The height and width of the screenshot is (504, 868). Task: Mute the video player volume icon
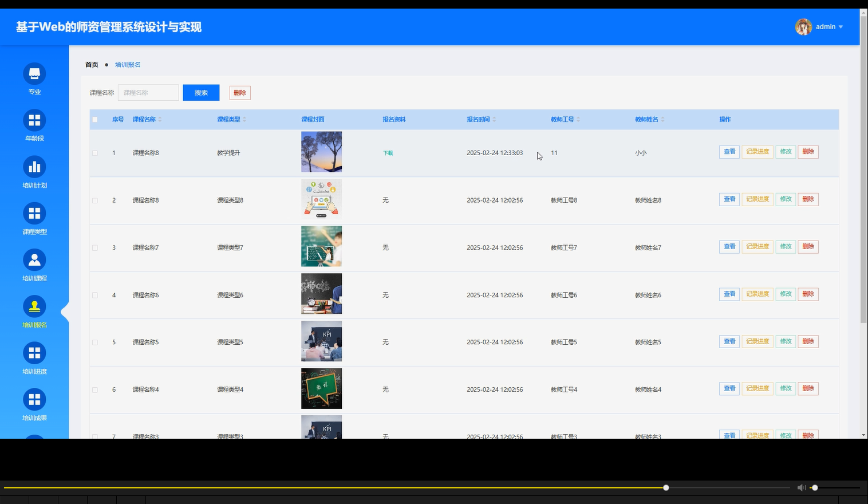(x=801, y=488)
